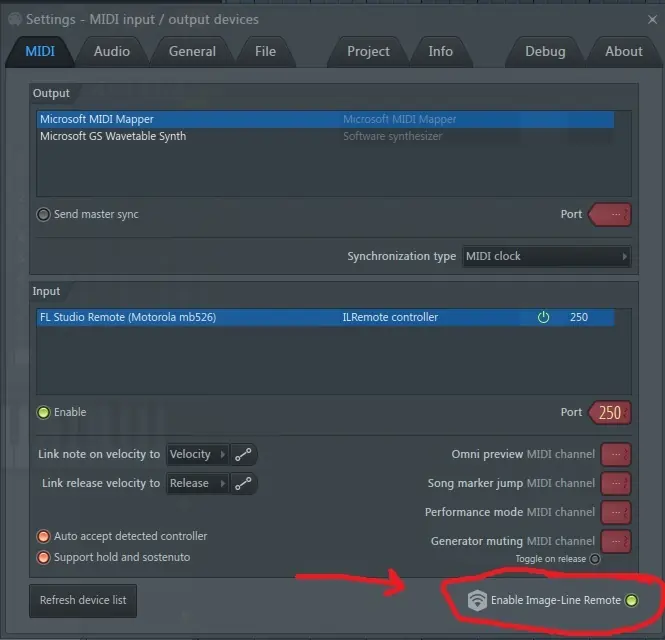Click the Software synthesizer description text
Viewport: 665px width, 640px height.
click(392, 136)
